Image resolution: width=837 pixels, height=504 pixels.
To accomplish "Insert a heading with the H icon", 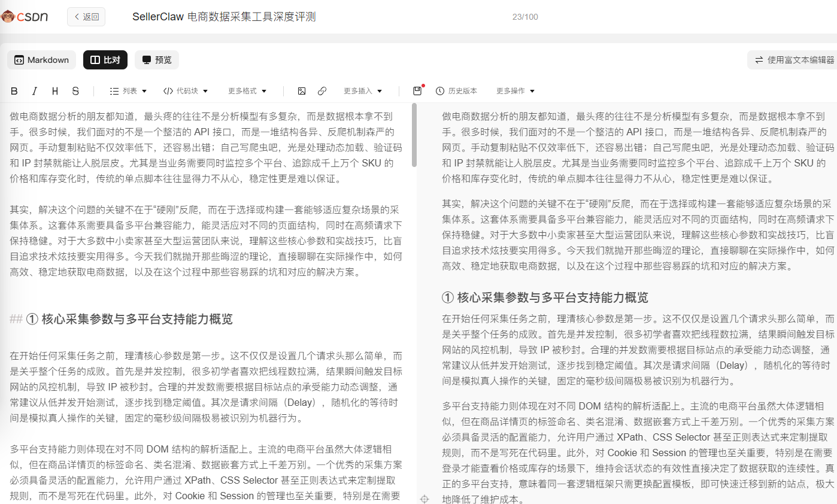I will [x=55, y=91].
